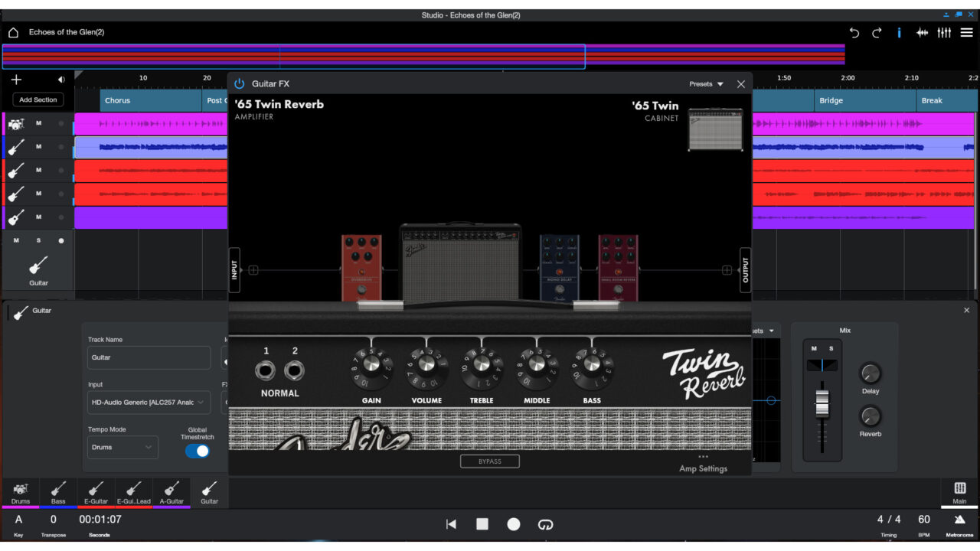Select the Small Room Reverb pedal
This screenshot has height=551, width=980.
618,268
